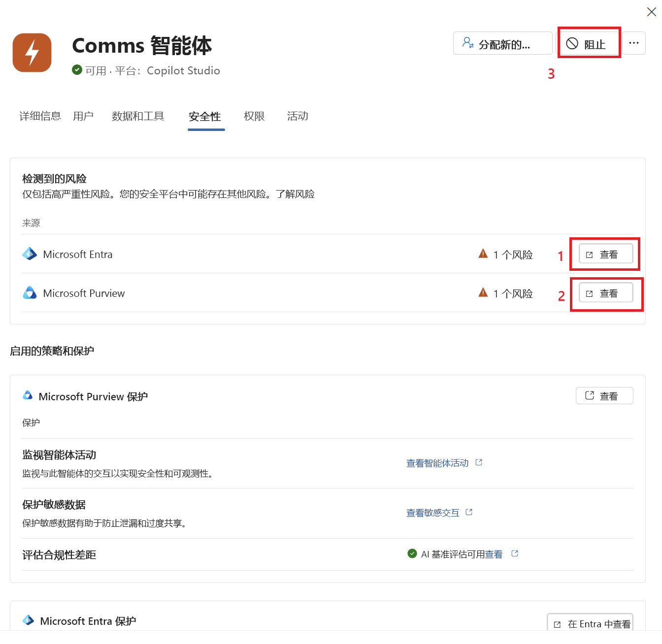662x644 pixels.
Task: Open the 查看敏感交互 link
Action: 432,513
